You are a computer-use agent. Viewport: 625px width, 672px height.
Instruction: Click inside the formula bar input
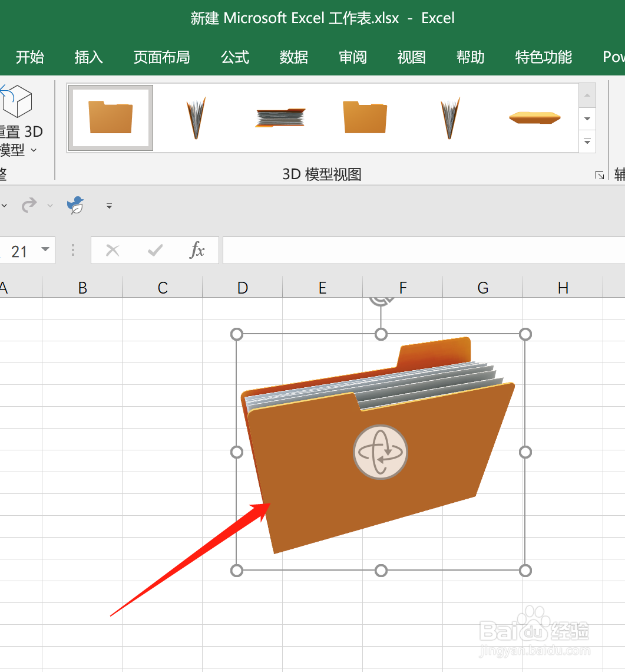coord(424,251)
